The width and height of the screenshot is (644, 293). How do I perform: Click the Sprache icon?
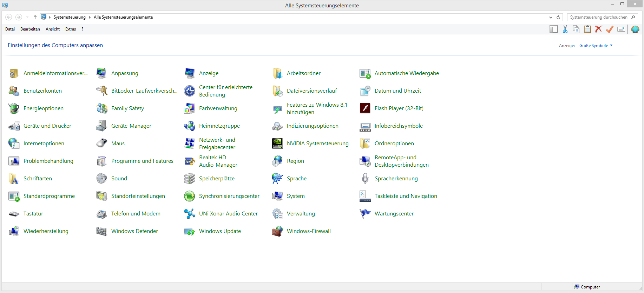[x=277, y=179]
